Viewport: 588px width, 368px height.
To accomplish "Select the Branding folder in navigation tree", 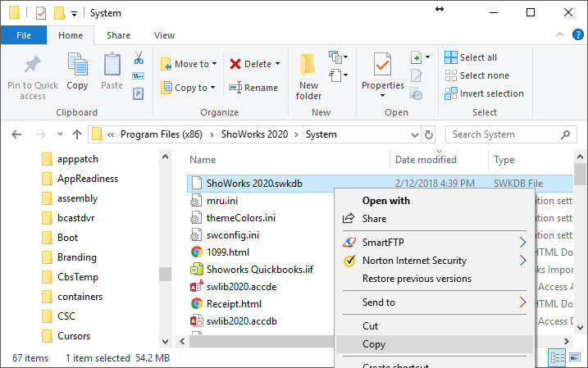I will point(77,257).
